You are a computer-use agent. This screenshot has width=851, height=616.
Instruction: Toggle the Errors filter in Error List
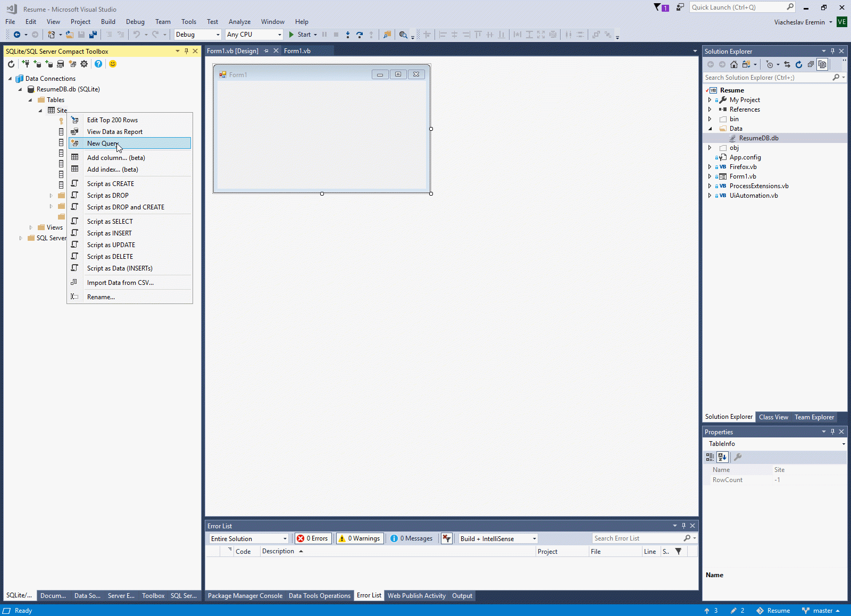point(313,538)
